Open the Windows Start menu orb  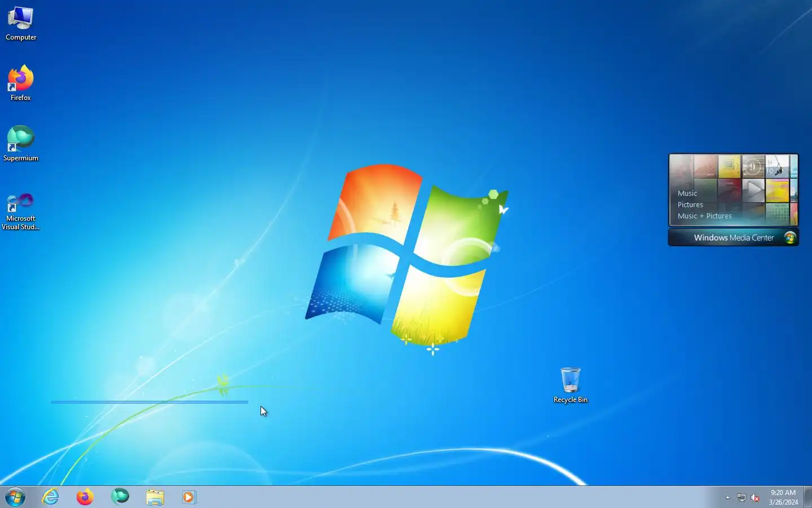coord(15,497)
